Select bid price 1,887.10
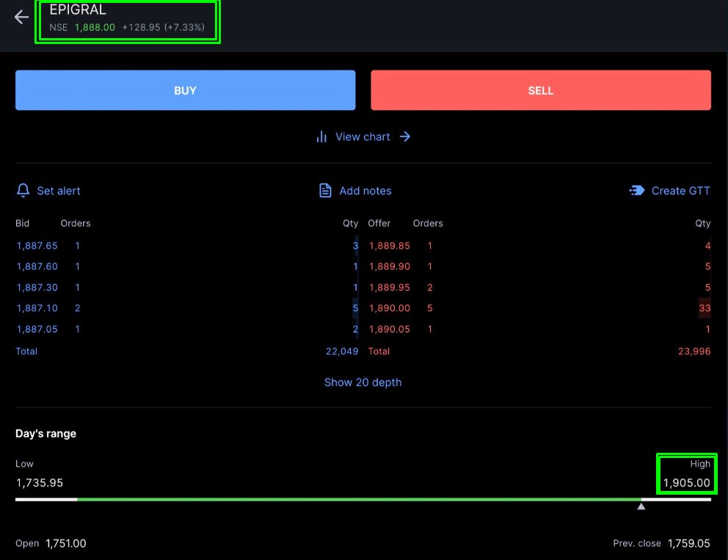The image size is (728, 560). (37, 308)
